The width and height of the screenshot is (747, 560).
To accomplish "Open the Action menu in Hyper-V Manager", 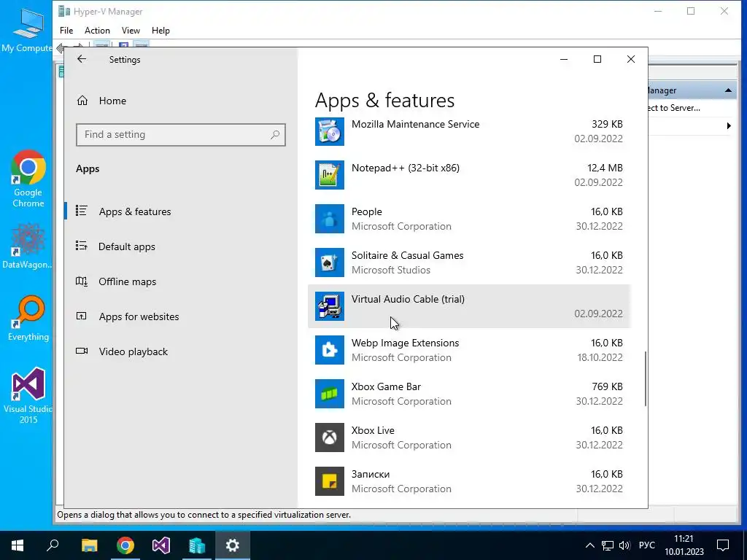I will (97, 31).
